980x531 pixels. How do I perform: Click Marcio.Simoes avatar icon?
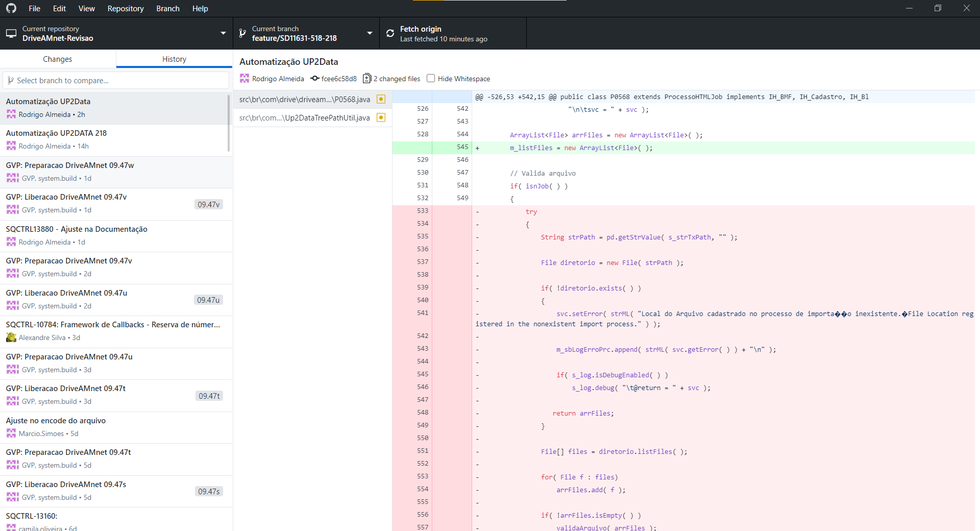tap(11, 433)
